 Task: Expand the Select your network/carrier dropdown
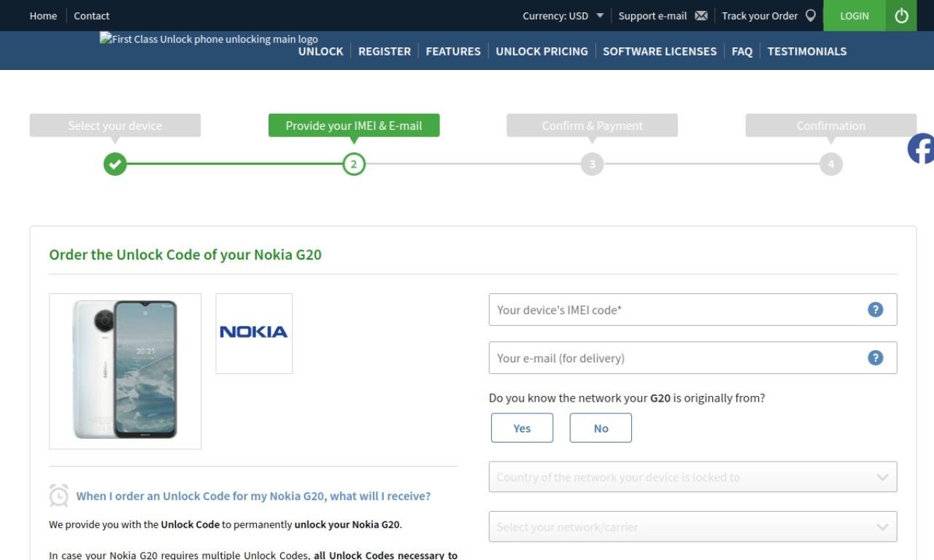tap(692, 526)
